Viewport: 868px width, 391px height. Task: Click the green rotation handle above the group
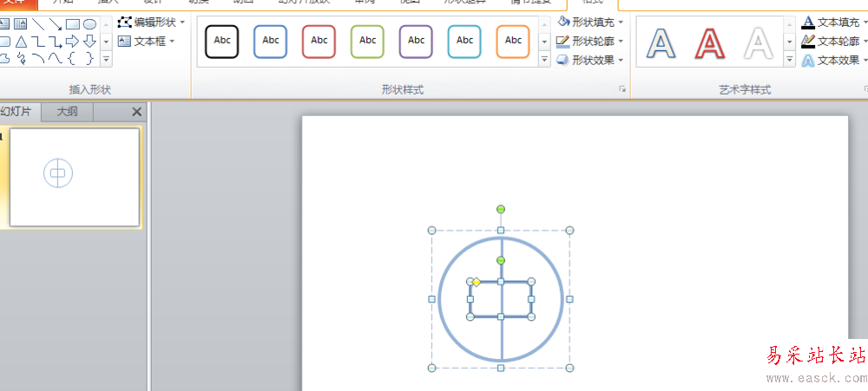click(501, 209)
